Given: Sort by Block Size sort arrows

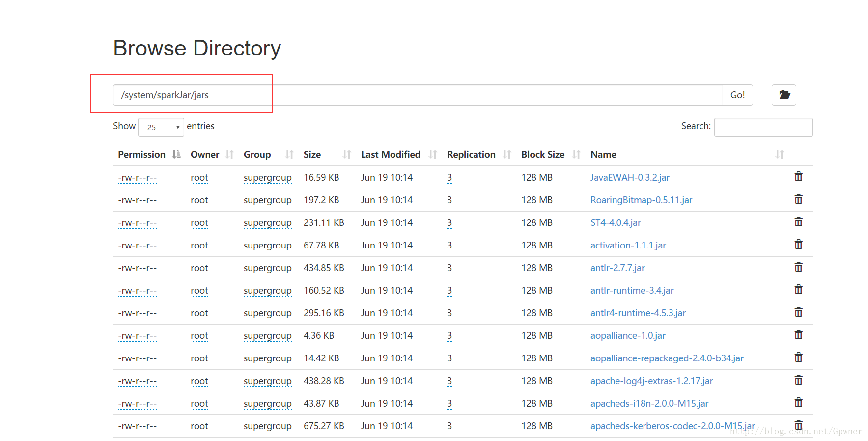Looking at the screenshot, I should (576, 154).
